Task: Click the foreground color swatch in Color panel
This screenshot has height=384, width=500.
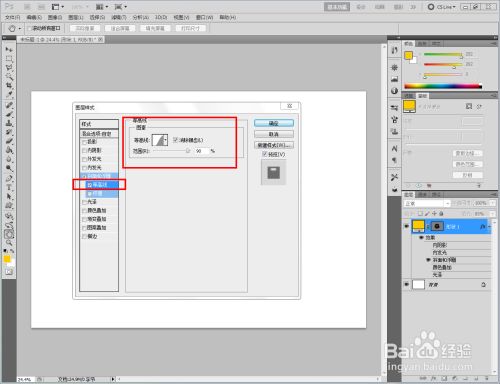Action: (x=408, y=55)
